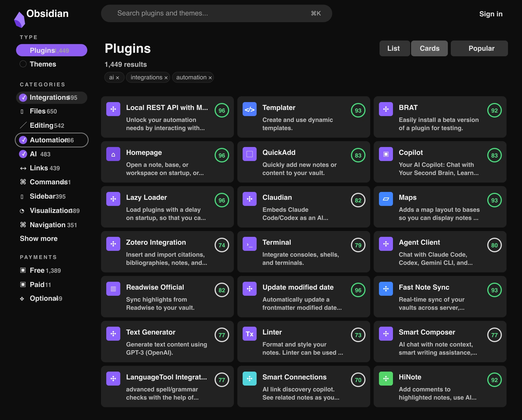Click the Visualization pie icon in sidebar
The image size is (522, 420).
pos(22,211)
